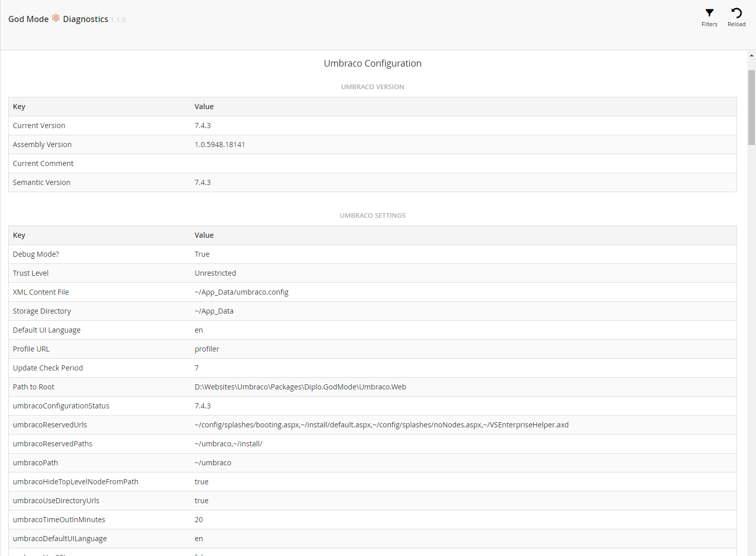Click the scrollbar up arrow
Screen dimensions: 756x556
(751, 55)
